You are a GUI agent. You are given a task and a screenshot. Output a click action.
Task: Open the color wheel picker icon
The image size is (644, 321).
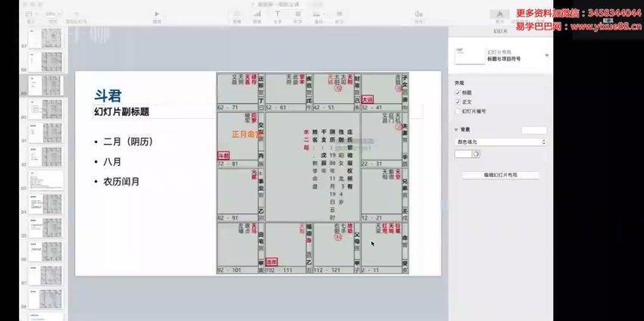click(x=476, y=154)
